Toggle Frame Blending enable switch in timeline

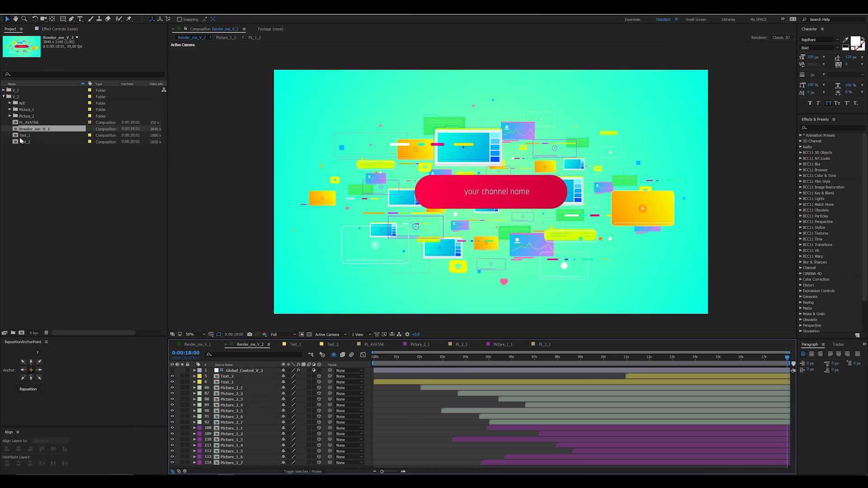343,355
